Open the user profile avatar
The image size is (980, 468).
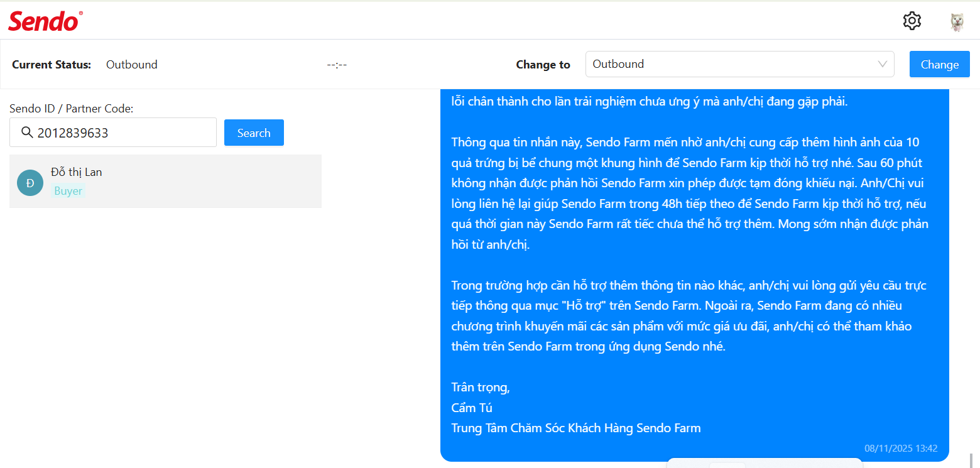pyautogui.click(x=957, y=22)
